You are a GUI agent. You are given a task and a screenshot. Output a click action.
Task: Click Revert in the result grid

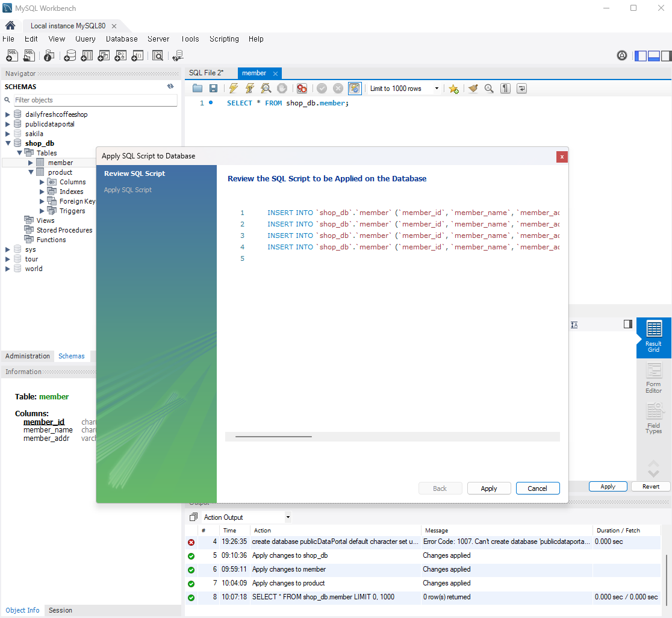click(650, 487)
